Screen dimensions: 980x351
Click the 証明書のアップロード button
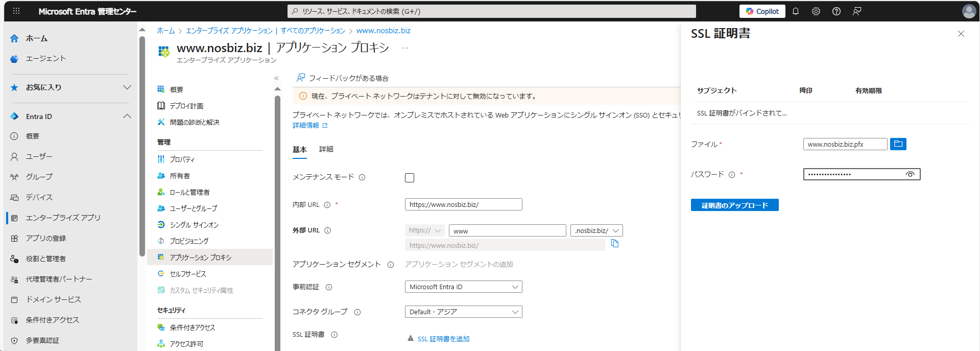734,205
